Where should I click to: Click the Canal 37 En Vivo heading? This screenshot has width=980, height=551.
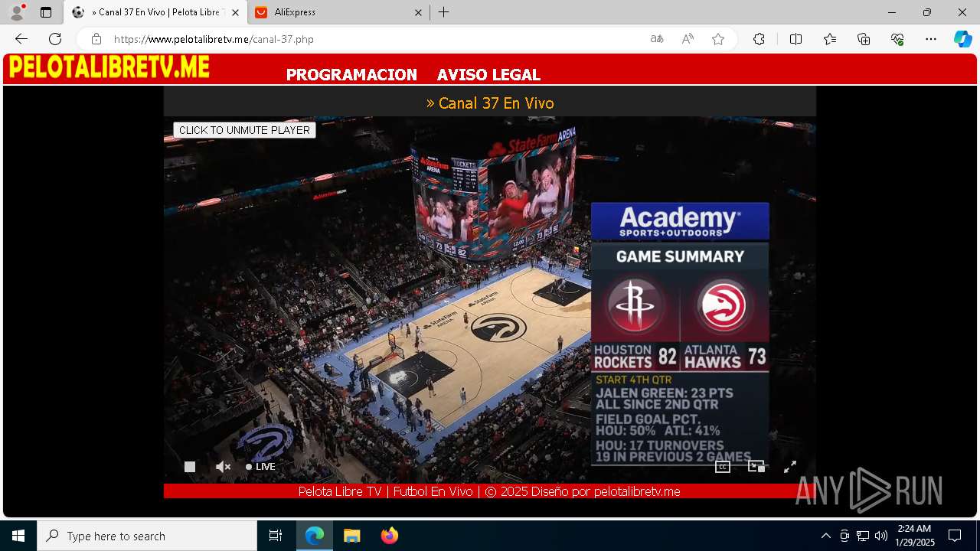tap(490, 103)
